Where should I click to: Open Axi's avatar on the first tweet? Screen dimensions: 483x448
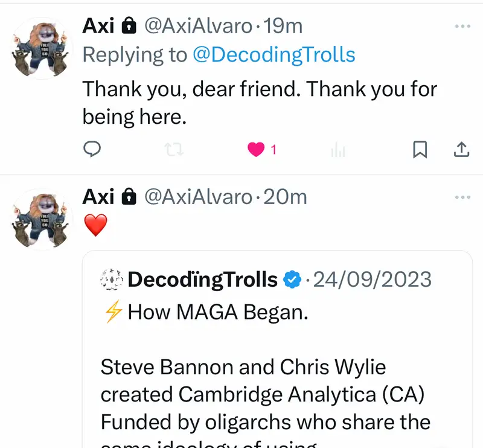tap(42, 48)
